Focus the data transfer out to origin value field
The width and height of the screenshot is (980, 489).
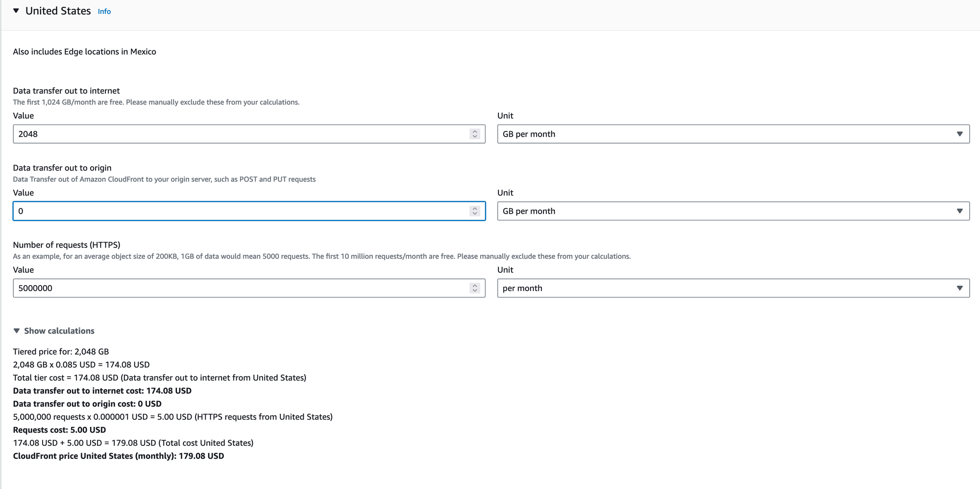[x=249, y=211]
